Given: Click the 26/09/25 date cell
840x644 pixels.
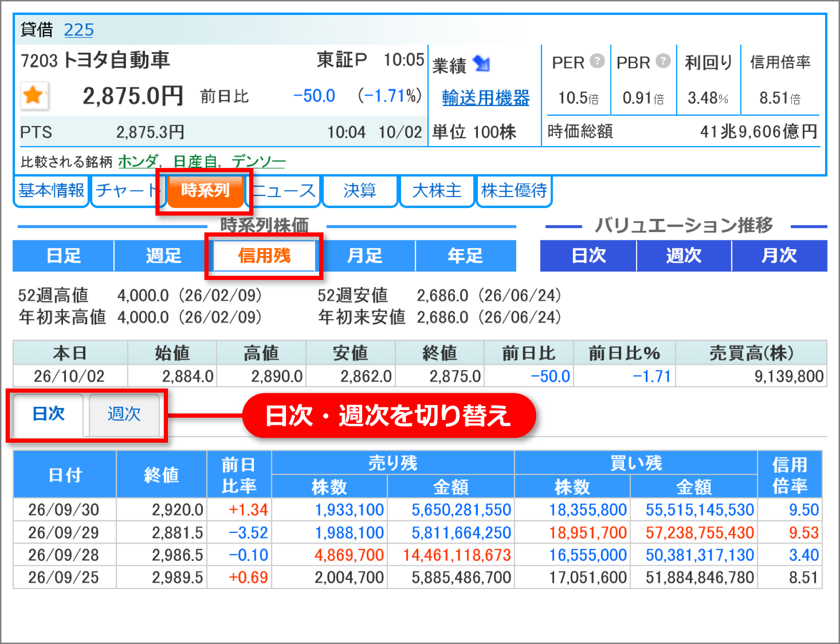Looking at the screenshot, I should click(64, 577).
